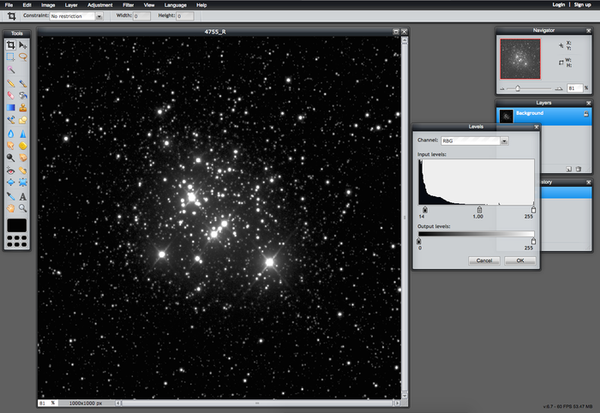Cancel the Levels dialog
Screen dimensions: 600x413
click(x=483, y=260)
